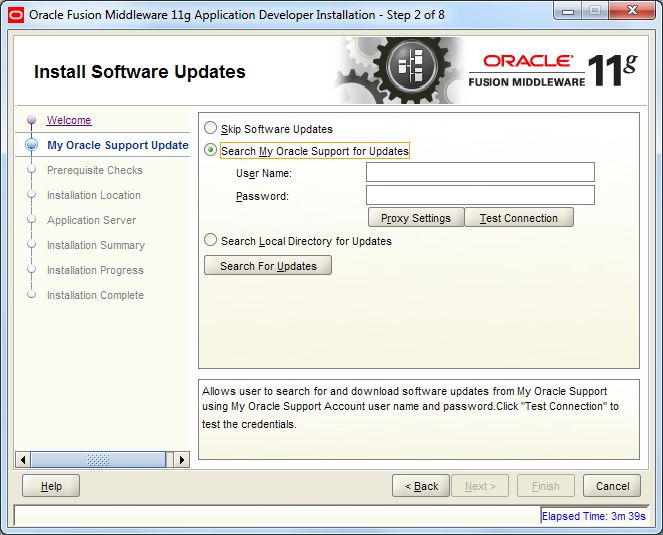Viewport: 663px width, 535px height.
Task: Go back with the Back button
Action: point(421,486)
